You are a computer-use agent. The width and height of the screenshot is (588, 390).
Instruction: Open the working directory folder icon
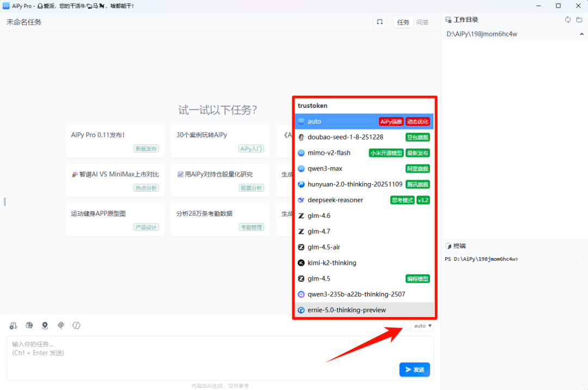(579, 20)
